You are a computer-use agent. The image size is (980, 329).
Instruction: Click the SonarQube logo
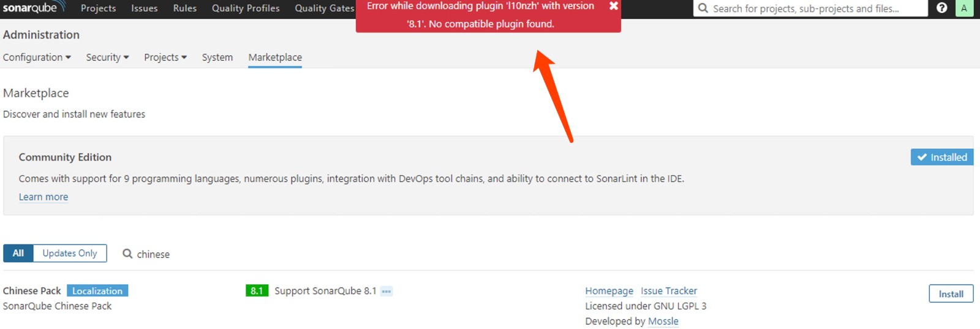(33, 8)
